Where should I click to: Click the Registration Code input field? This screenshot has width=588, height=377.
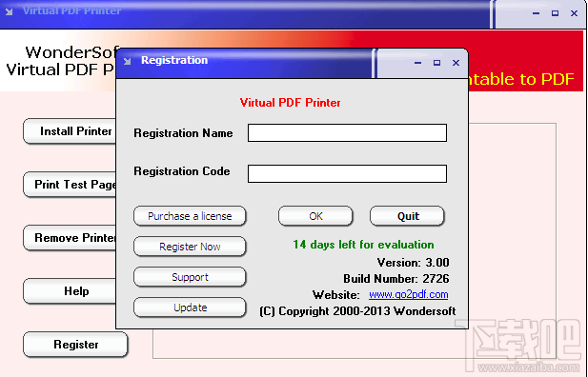coord(347,173)
